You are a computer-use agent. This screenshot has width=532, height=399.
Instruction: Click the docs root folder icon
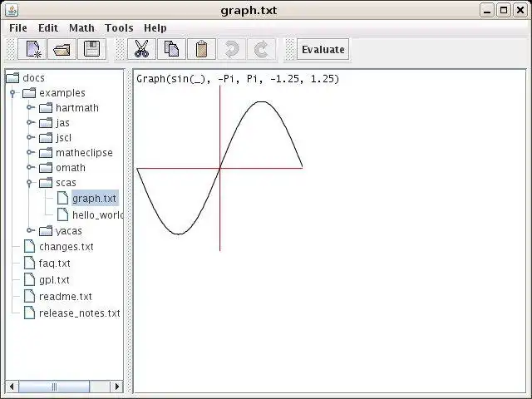click(12, 77)
